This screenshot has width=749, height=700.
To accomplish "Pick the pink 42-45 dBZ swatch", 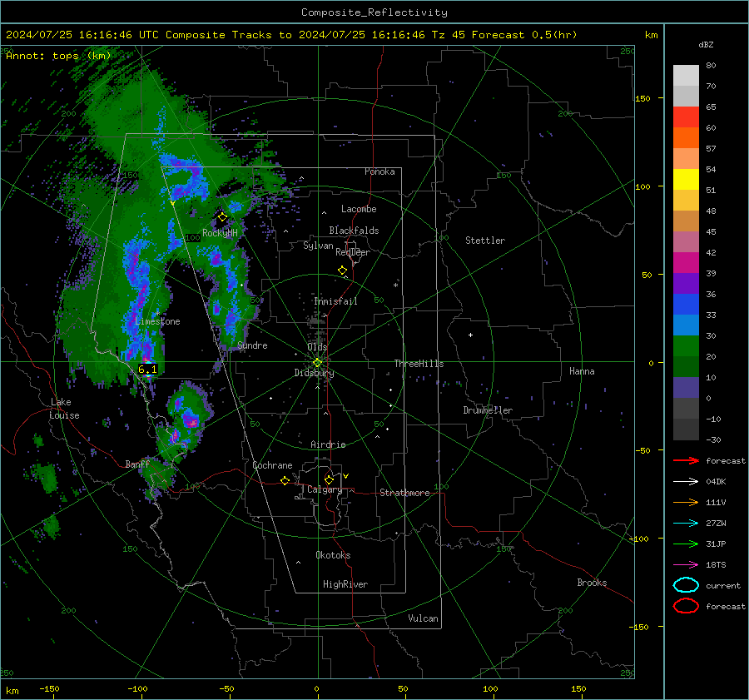I will (686, 241).
